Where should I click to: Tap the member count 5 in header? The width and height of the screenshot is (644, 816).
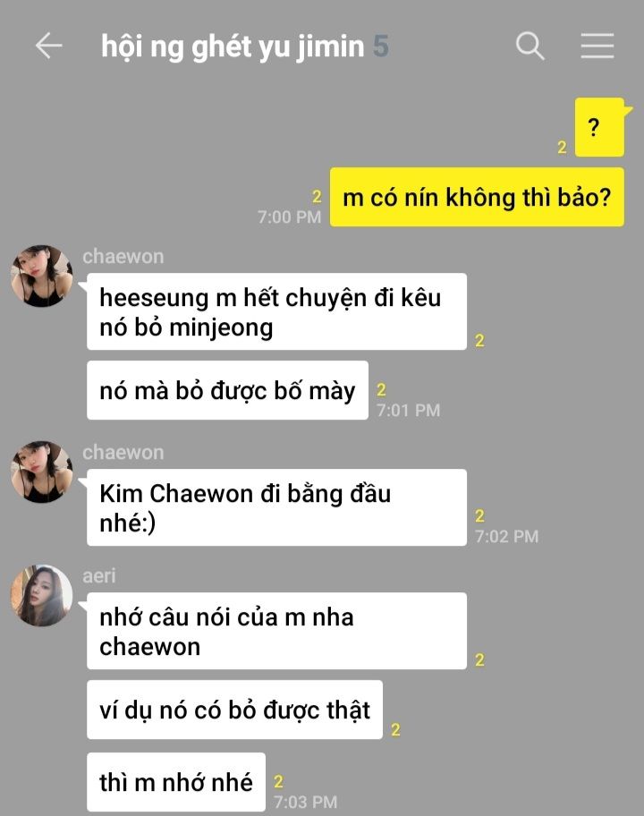point(381,47)
